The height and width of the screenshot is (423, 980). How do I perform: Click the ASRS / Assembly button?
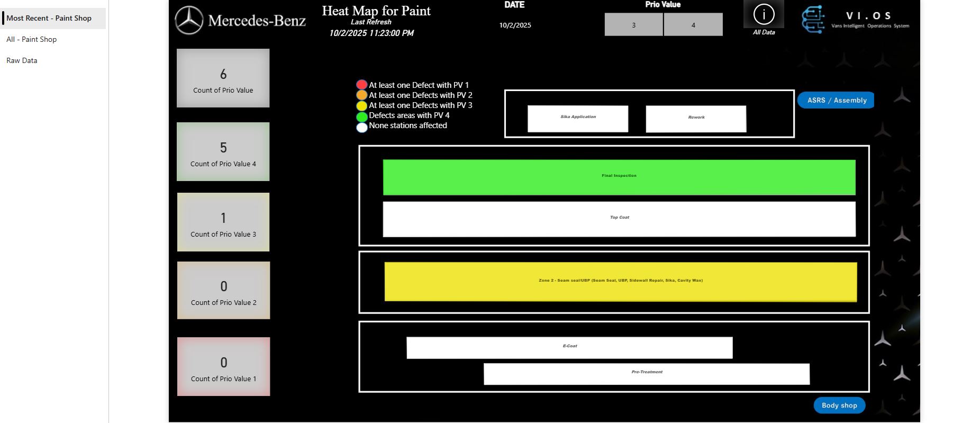pos(836,100)
